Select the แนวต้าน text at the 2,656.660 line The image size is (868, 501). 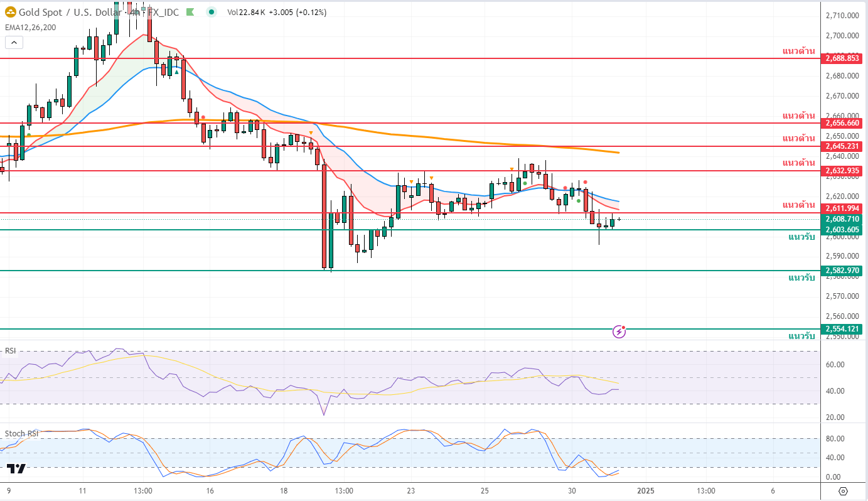[x=798, y=116]
